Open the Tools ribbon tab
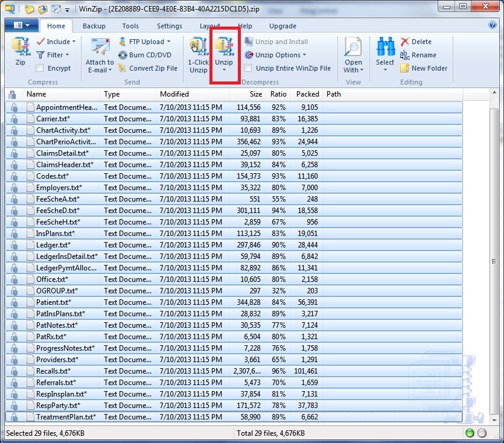The width and height of the screenshot is (504, 443). pyautogui.click(x=130, y=26)
